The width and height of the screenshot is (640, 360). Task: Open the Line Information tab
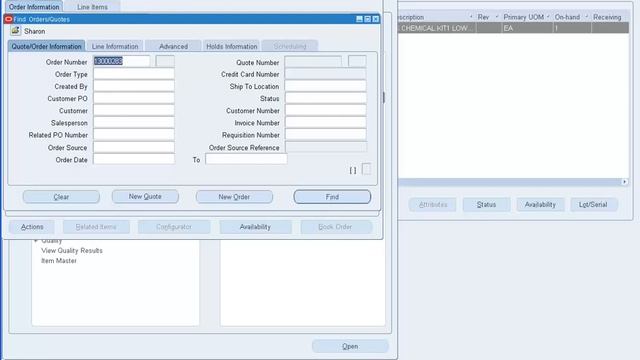(115, 46)
